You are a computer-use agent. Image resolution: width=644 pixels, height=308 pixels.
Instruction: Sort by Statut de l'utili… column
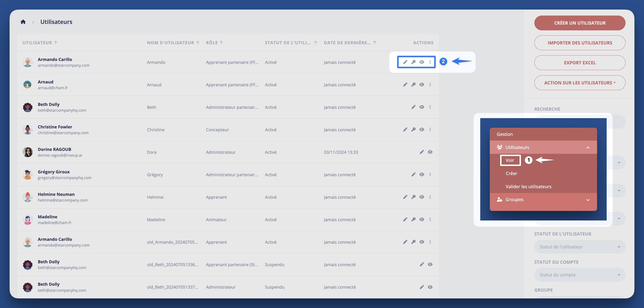click(291, 43)
